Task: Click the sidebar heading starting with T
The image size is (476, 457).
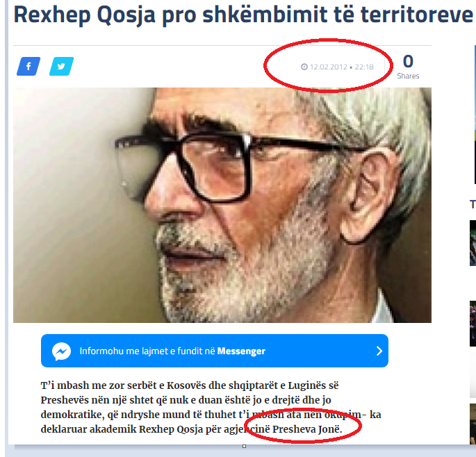Action: 473,204
